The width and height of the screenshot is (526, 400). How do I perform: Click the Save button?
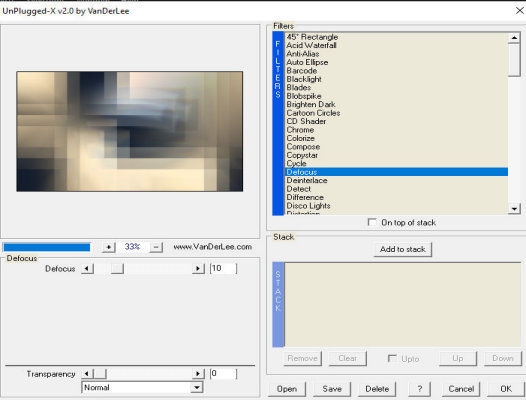(x=332, y=389)
